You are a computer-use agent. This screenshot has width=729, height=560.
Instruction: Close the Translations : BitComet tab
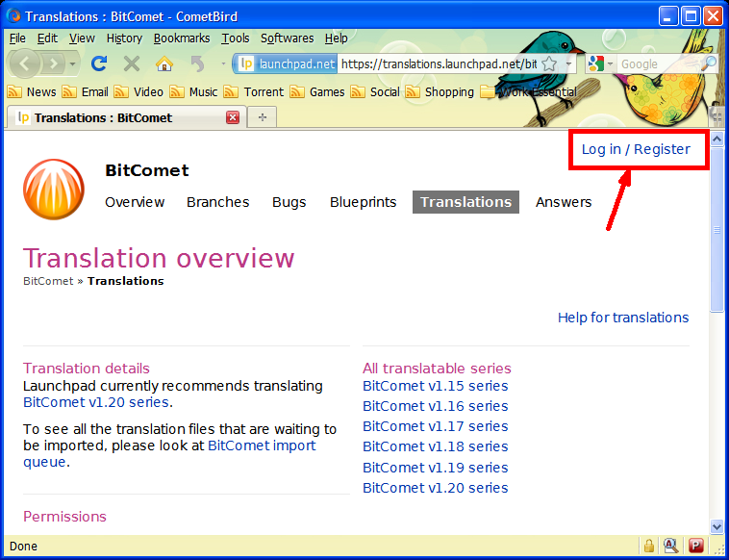[x=233, y=117]
